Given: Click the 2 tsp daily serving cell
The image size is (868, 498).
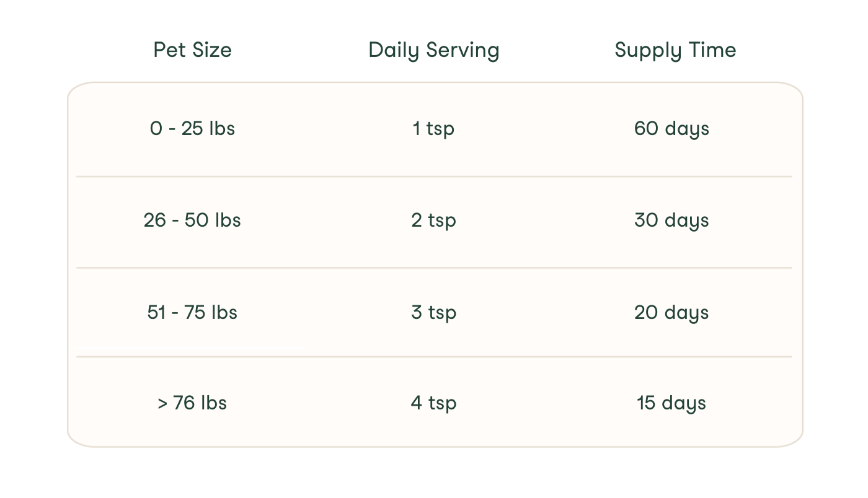Looking at the screenshot, I should click(433, 221).
